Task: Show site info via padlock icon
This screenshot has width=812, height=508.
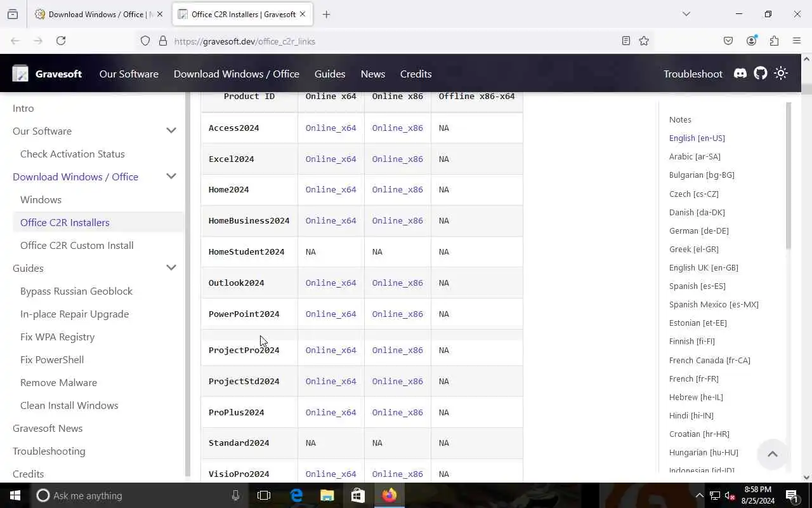Action: (x=163, y=41)
